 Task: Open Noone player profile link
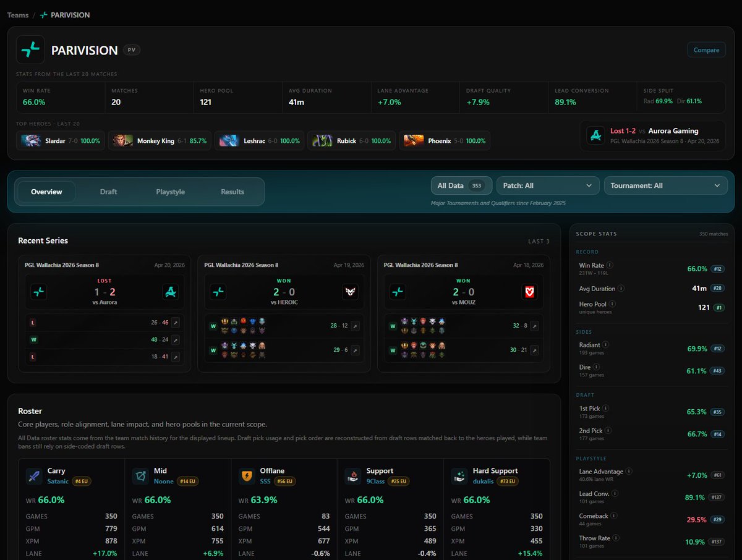click(x=164, y=481)
